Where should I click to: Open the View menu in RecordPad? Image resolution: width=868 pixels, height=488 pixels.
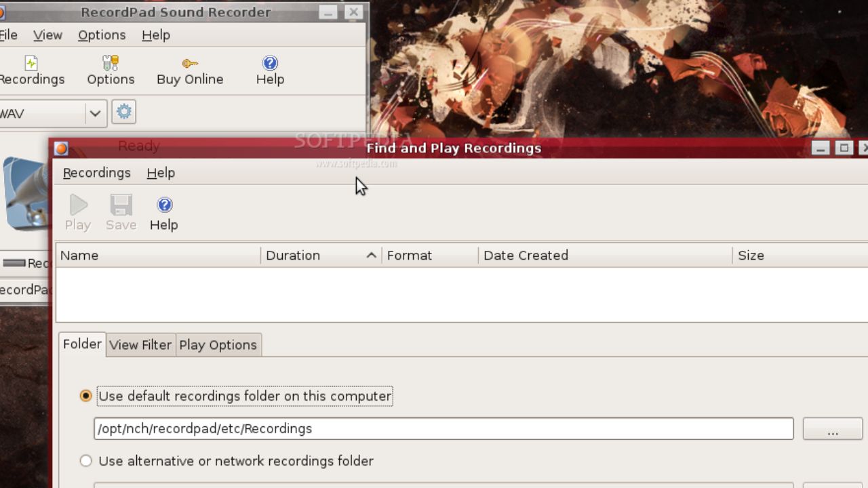point(47,35)
